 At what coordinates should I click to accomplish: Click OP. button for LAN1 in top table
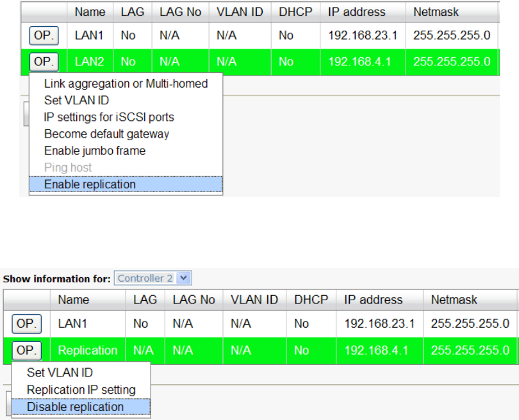44,35
